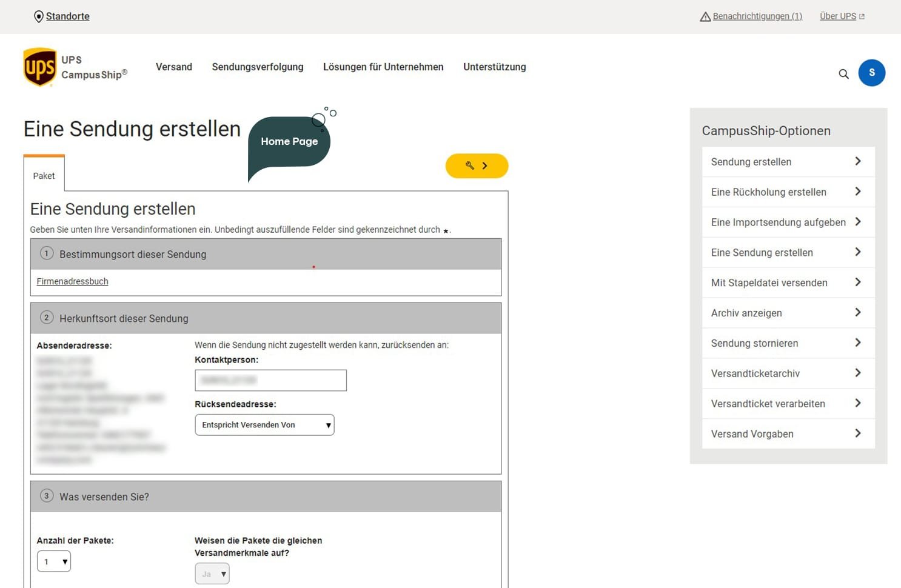The image size is (901, 588).
Task: Open the gleichen Versandmerkmale Ja dropdown
Action: click(x=212, y=573)
